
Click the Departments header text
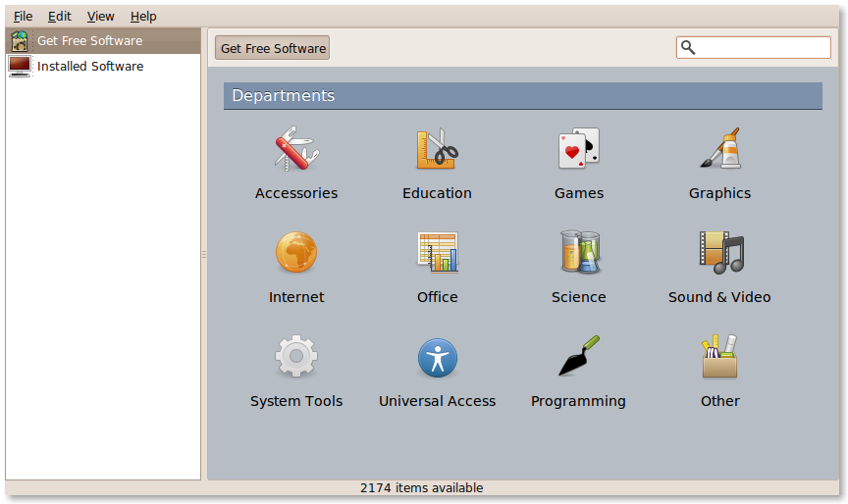click(284, 96)
